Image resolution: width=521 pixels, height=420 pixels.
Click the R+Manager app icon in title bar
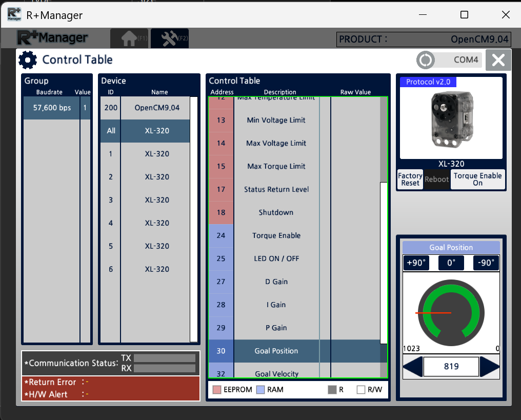tap(14, 15)
